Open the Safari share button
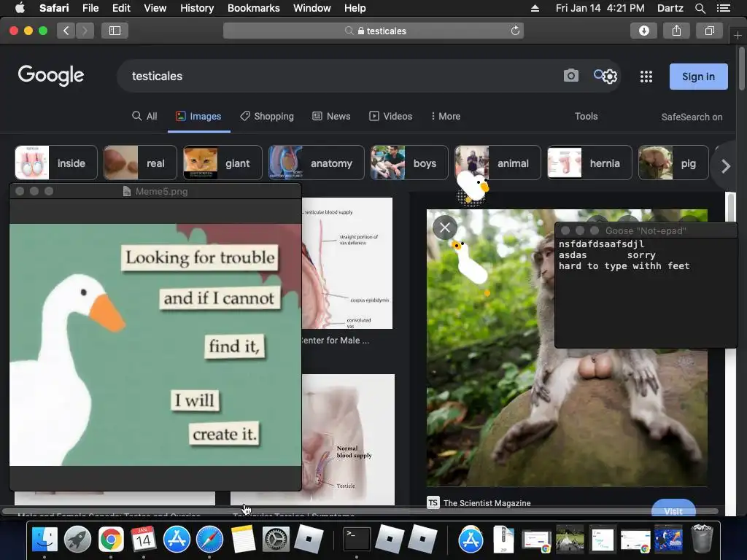The image size is (747, 560). [676, 31]
